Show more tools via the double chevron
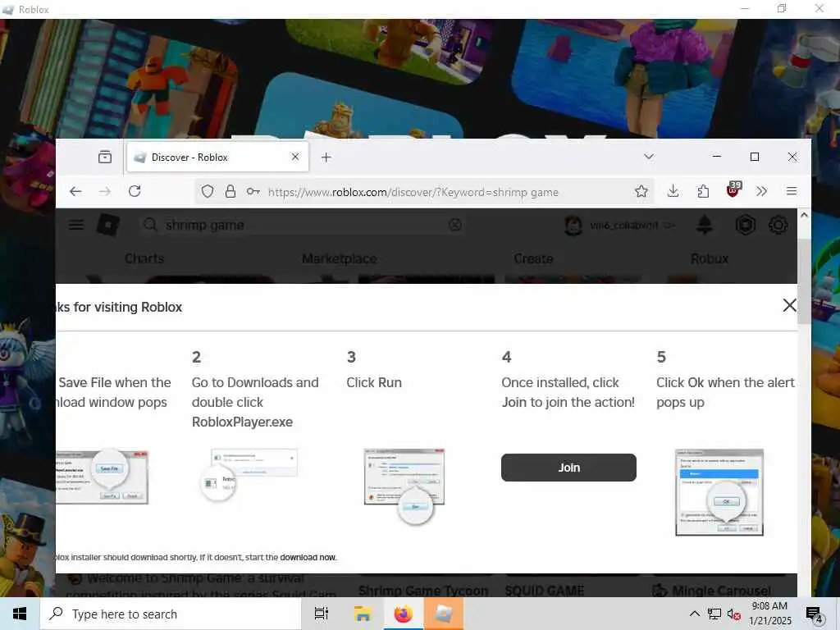 (x=762, y=191)
